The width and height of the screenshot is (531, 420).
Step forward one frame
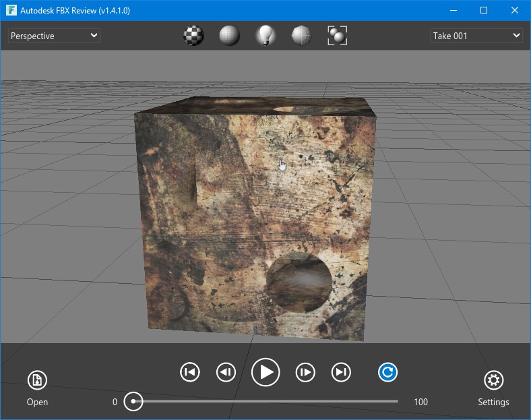tap(305, 371)
